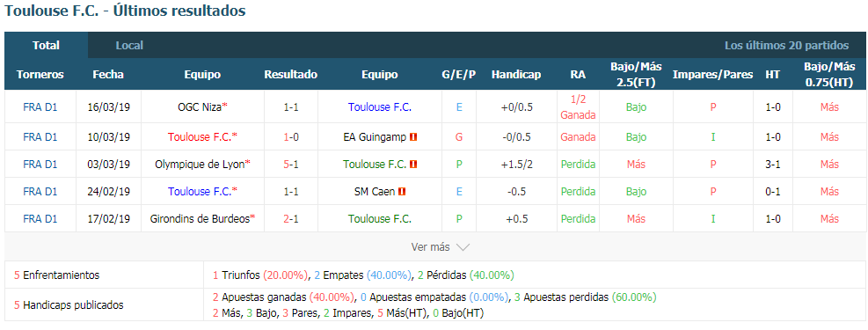The height and width of the screenshot is (330, 868).
Task: Click red card icon beside SM Caen
Action: [x=402, y=192]
